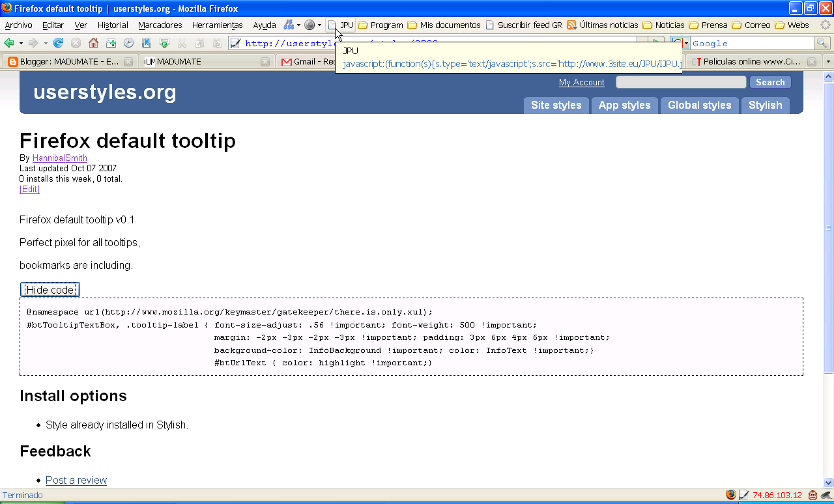Image resolution: width=834 pixels, height=504 pixels.
Task: Open the My Account link
Action: click(581, 83)
